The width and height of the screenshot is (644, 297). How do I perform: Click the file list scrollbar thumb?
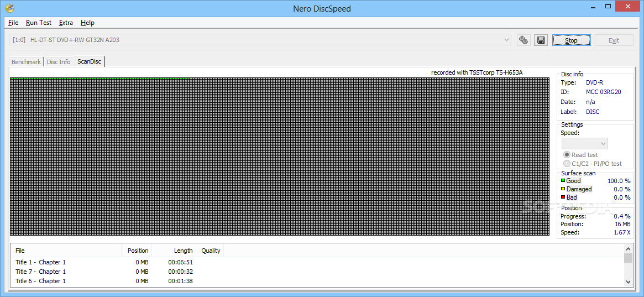pos(628,258)
